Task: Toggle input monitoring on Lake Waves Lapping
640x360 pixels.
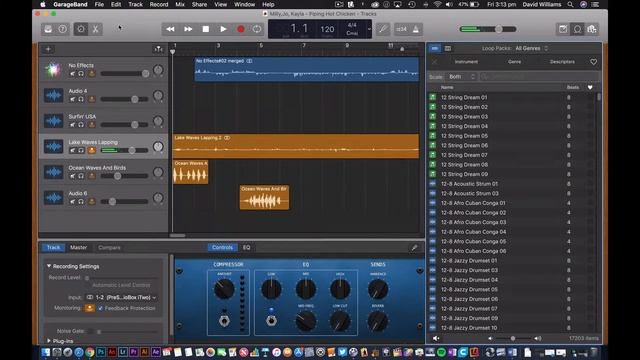Action: [91, 151]
